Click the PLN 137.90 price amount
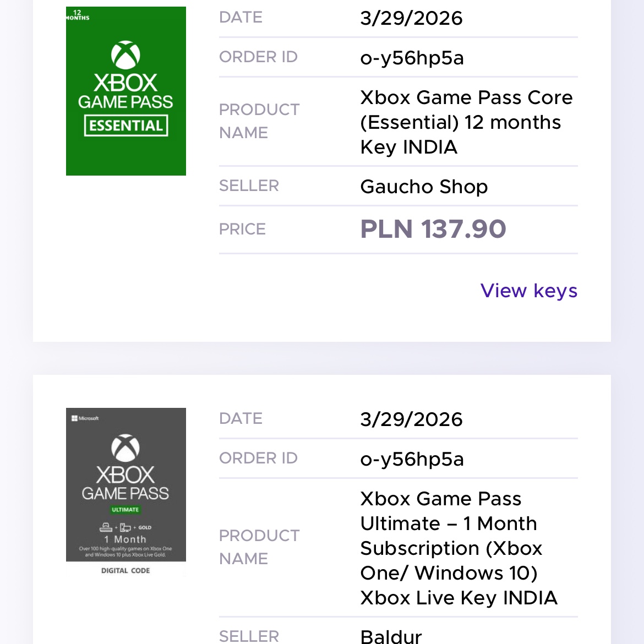This screenshot has width=644, height=644. pos(433,229)
